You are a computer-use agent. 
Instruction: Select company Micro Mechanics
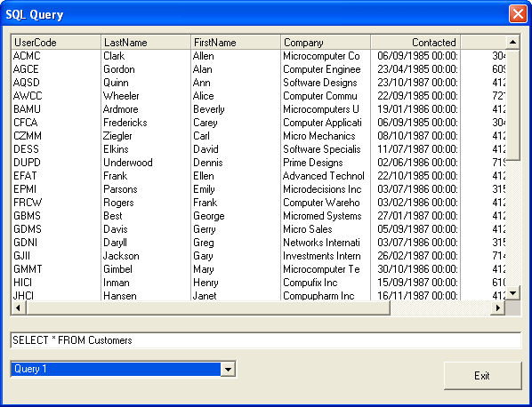318,136
